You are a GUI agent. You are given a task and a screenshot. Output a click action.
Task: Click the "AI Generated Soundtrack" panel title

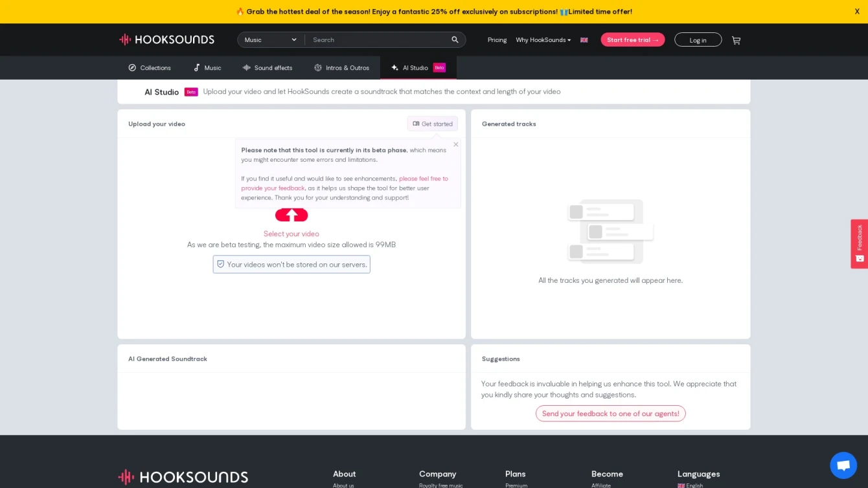pyautogui.click(x=168, y=359)
